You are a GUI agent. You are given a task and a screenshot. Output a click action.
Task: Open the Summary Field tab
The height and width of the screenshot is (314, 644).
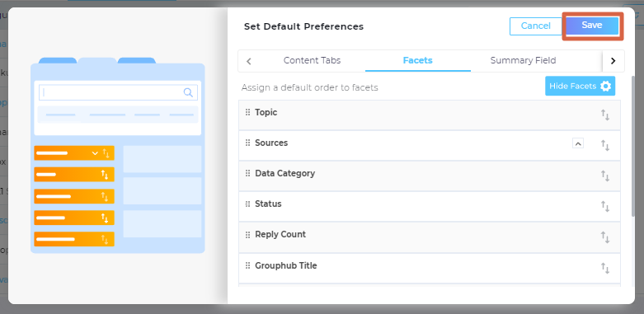[x=524, y=60]
